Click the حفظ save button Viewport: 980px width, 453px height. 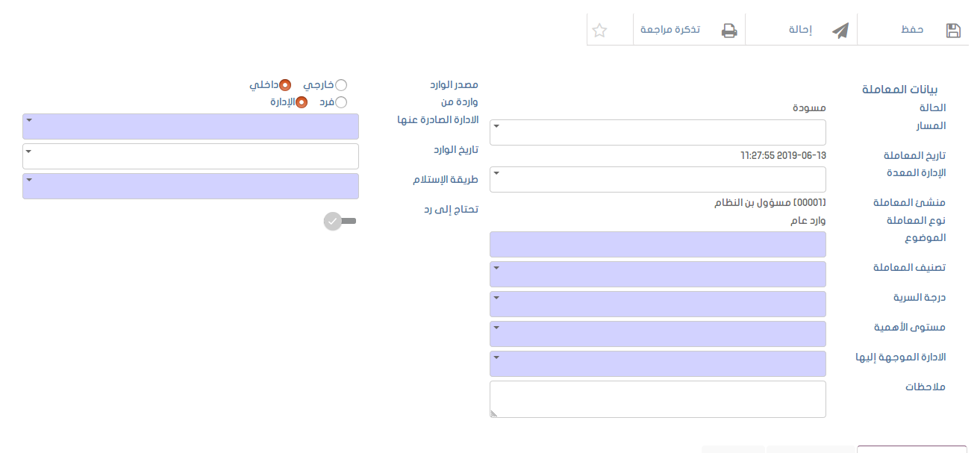point(912,30)
